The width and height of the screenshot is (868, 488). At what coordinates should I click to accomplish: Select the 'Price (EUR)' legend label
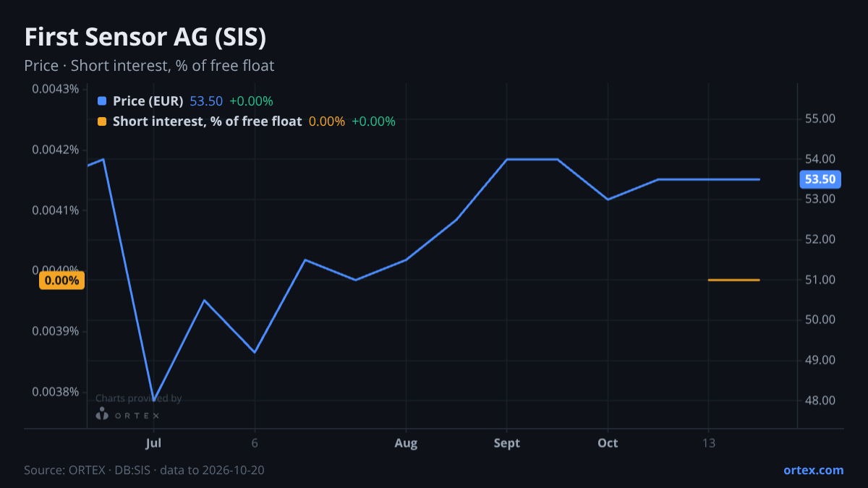point(148,101)
